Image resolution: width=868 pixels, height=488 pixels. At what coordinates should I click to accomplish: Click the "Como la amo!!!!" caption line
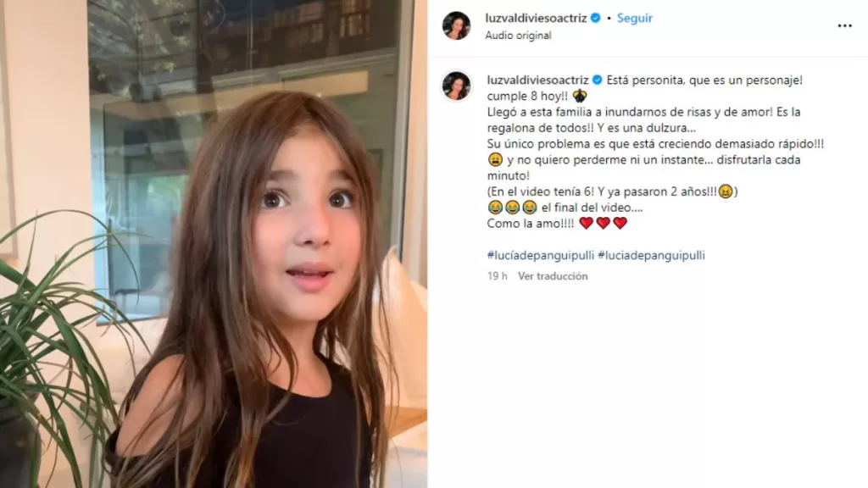coord(531,224)
